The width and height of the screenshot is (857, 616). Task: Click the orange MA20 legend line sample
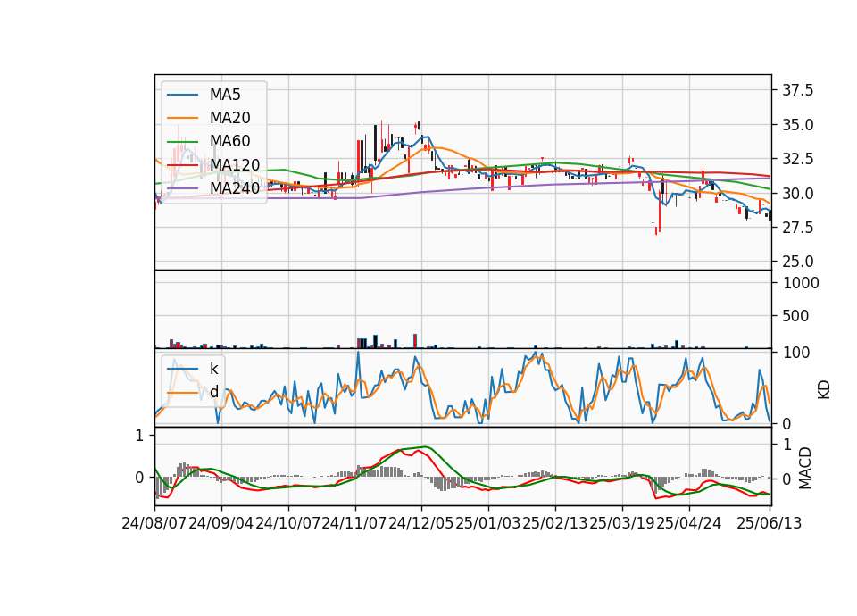(x=182, y=118)
